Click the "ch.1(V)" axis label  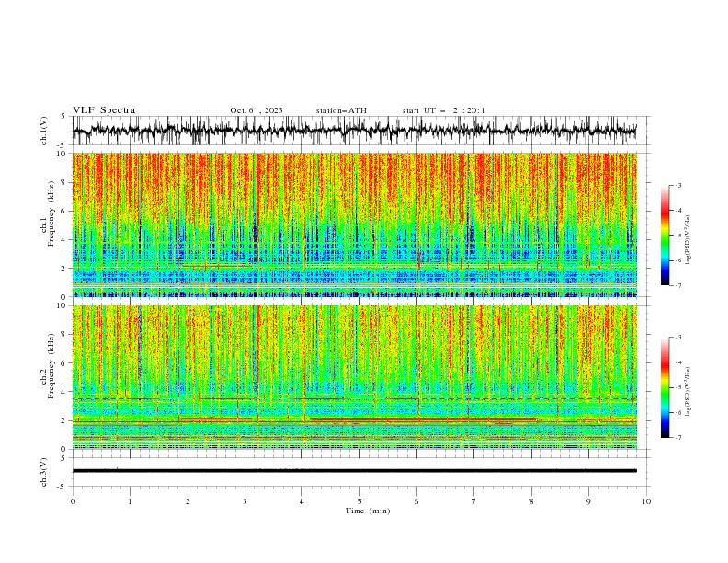[44, 131]
